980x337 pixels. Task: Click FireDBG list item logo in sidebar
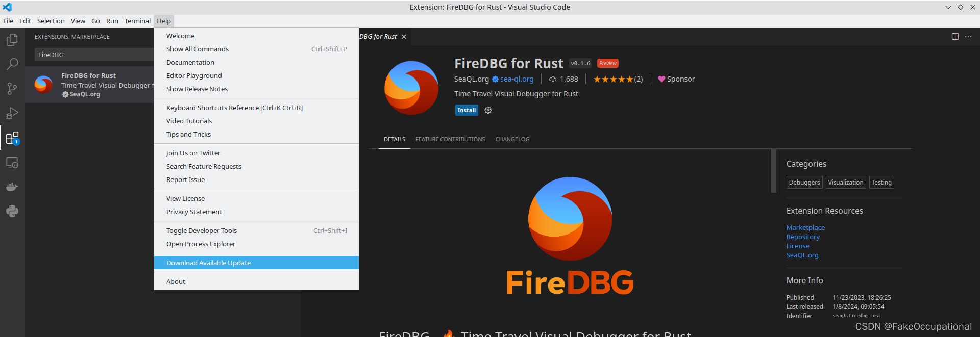(43, 84)
